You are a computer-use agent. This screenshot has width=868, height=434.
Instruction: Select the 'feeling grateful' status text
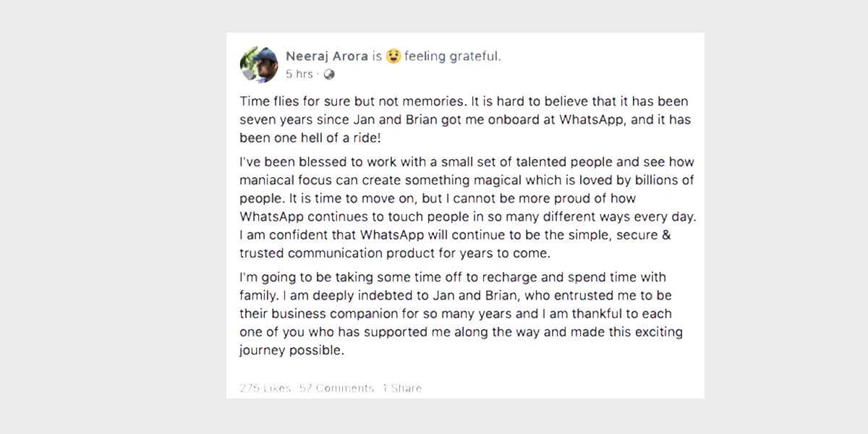(452, 56)
